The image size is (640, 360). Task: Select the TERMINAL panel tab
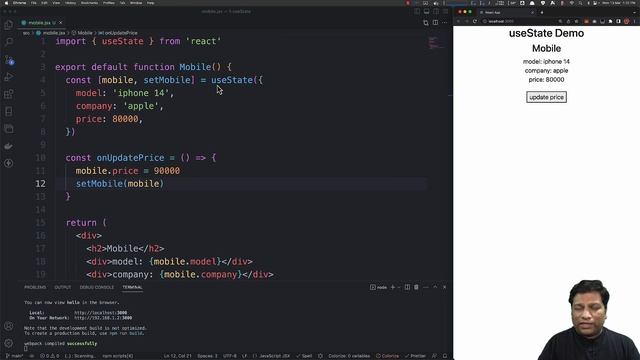pos(132,287)
